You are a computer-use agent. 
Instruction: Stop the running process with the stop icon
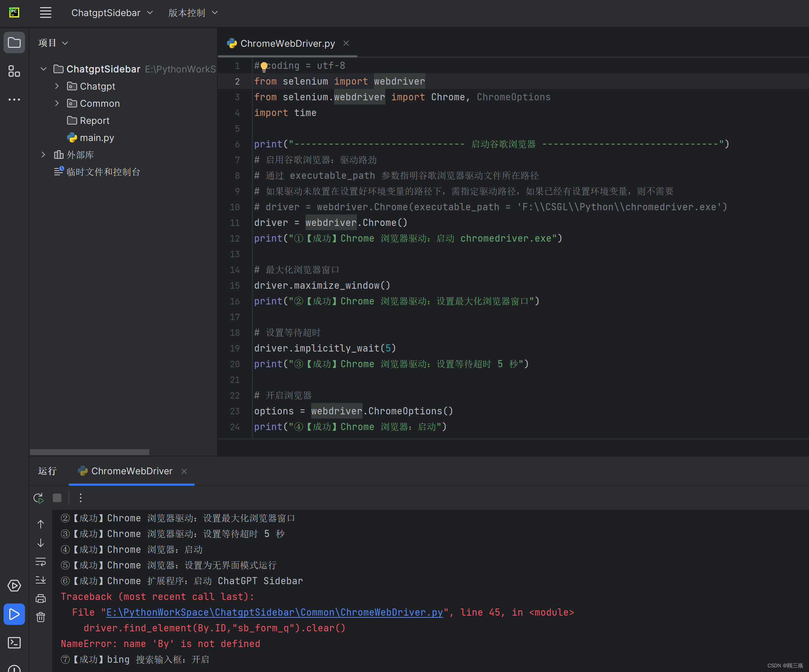click(x=57, y=498)
